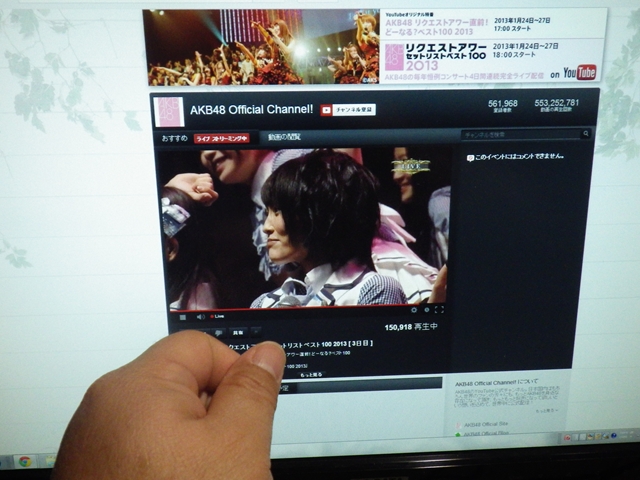
Task: Click the 561,968 subscriber count
Action: [502, 103]
